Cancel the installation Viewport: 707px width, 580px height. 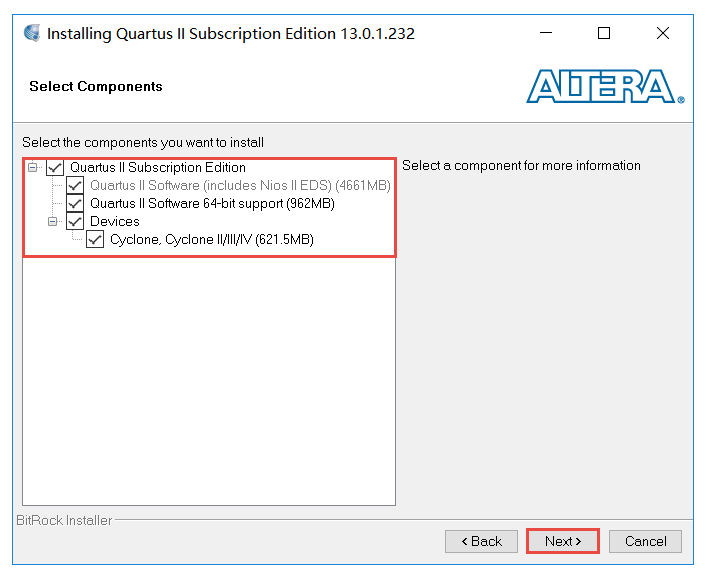tap(645, 541)
